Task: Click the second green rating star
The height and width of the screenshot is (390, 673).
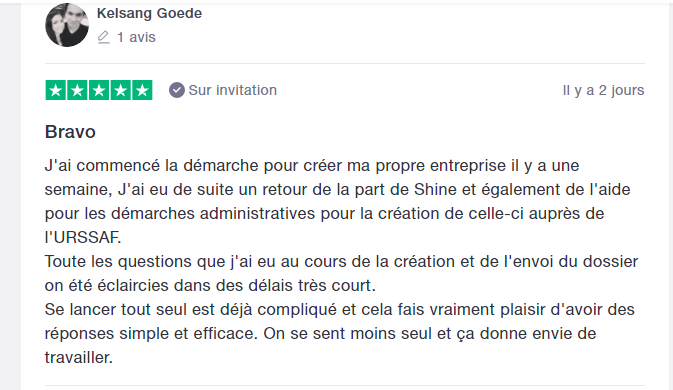Action: point(77,90)
